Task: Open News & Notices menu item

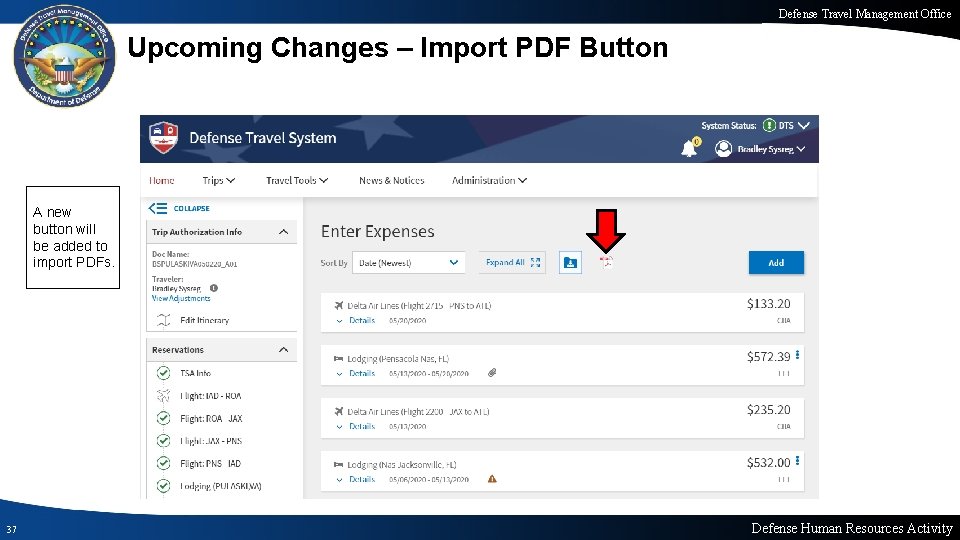Action: (392, 180)
